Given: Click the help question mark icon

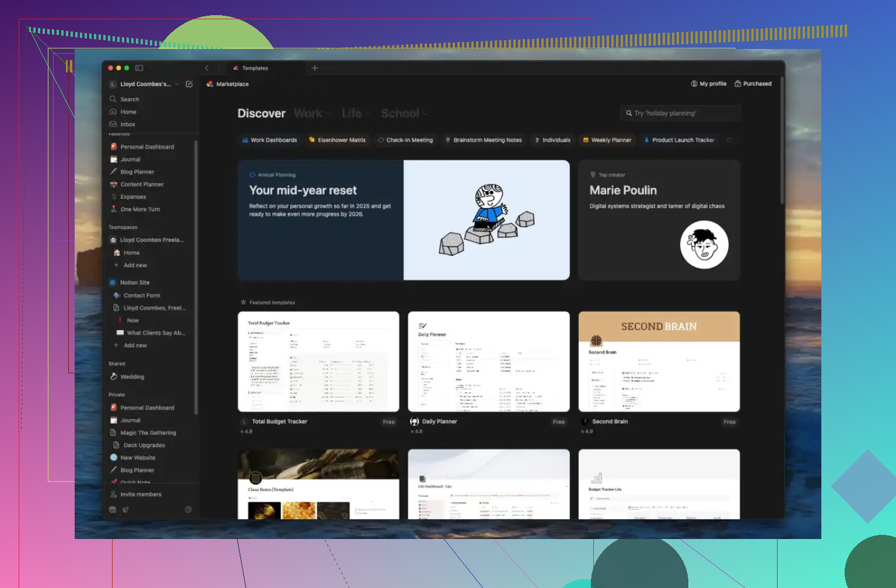Looking at the screenshot, I should coord(188,509).
